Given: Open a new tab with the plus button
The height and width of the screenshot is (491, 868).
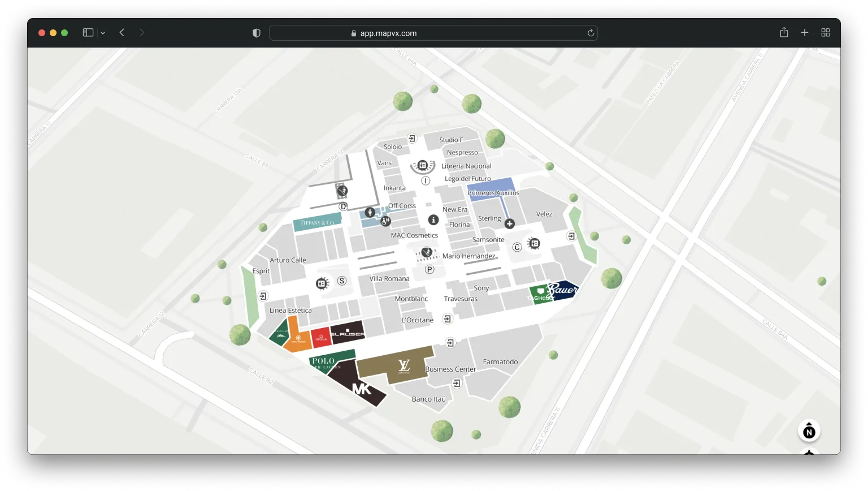Looking at the screenshot, I should [x=805, y=32].
